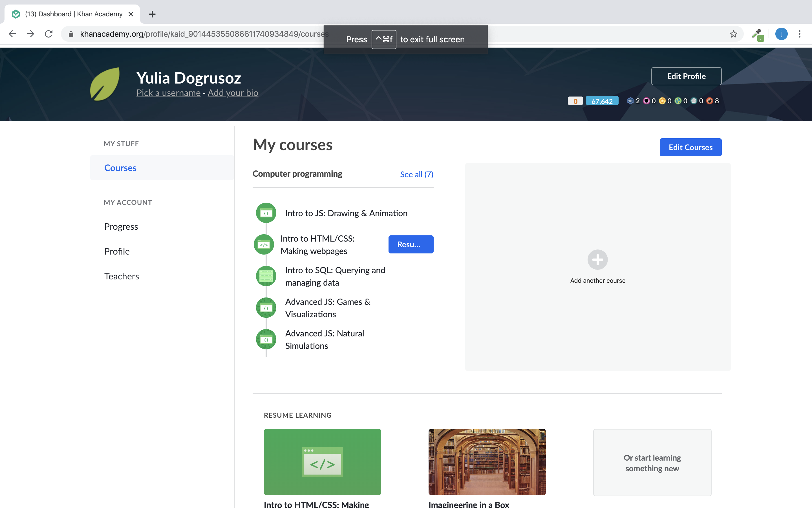Open Advanced JS: Natural Simulations
812x508 pixels.
click(325, 339)
